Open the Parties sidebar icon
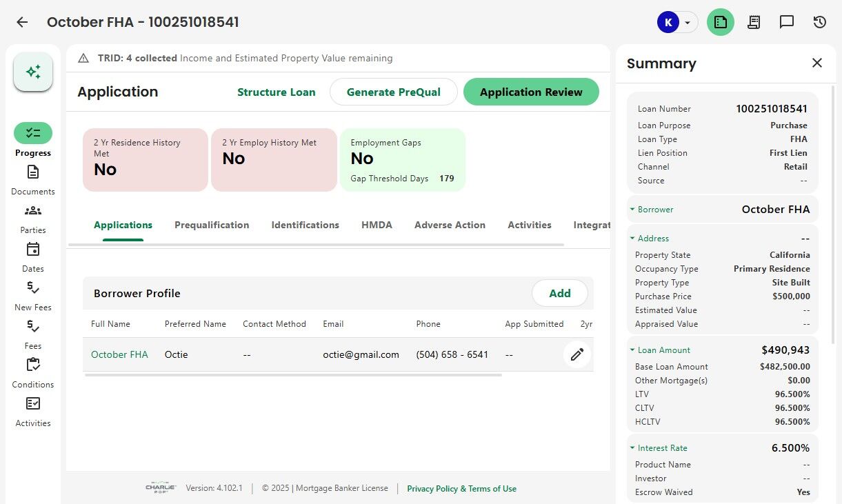The width and height of the screenshot is (842, 504). click(x=33, y=211)
